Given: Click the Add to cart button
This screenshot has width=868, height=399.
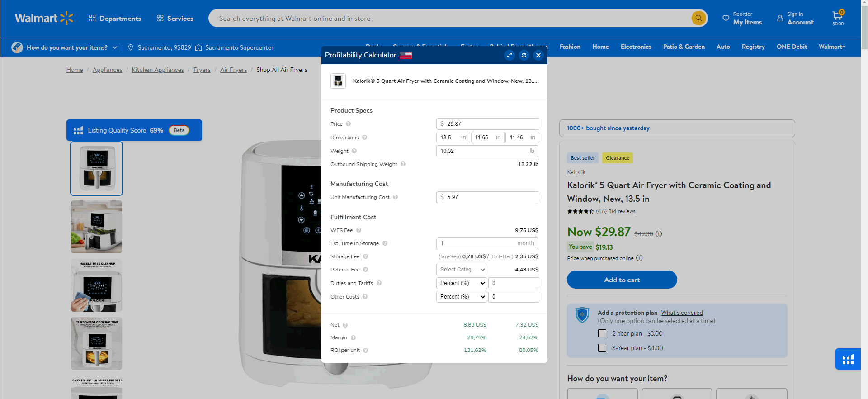Looking at the screenshot, I should pos(622,280).
